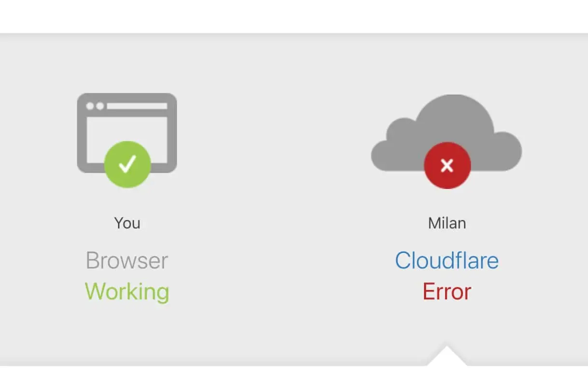Click the You label under browser icon
The image size is (588, 368).
pos(127,223)
